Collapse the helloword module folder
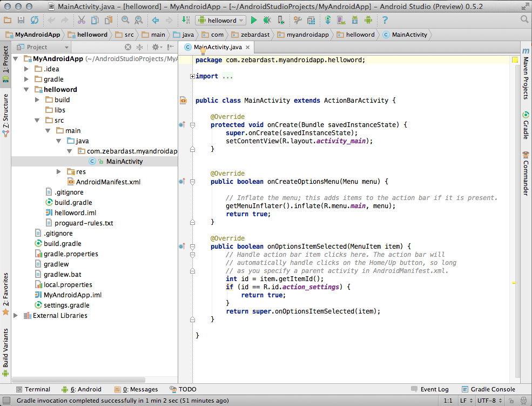The height and width of the screenshot is (406, 532). coord(26,90)
